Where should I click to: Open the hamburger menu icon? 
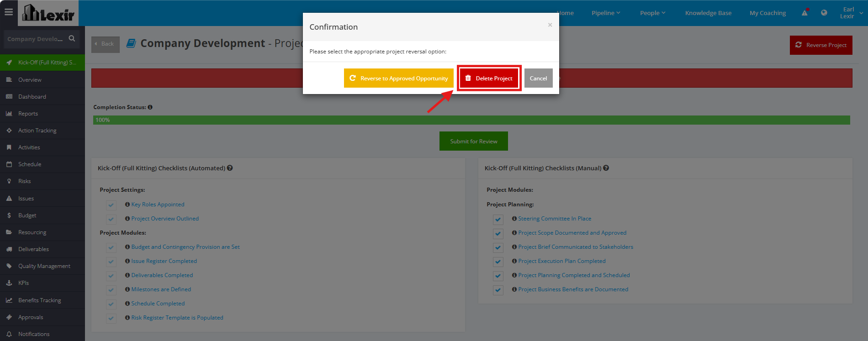9,12
